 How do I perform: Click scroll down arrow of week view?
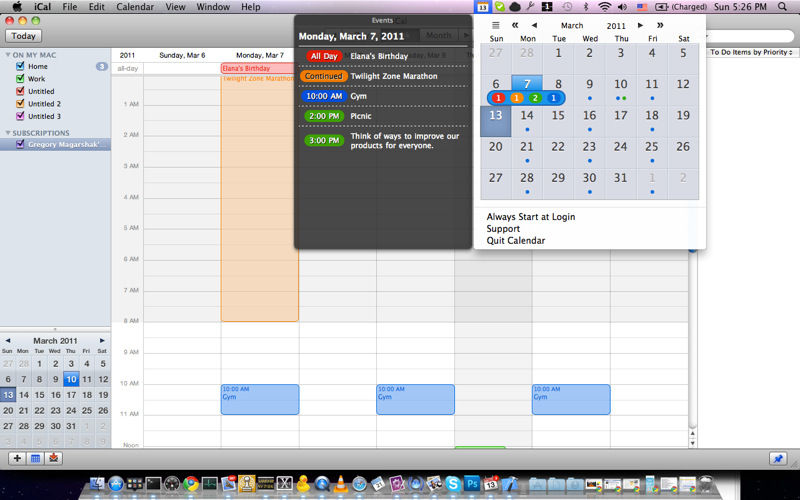[692, 443]
